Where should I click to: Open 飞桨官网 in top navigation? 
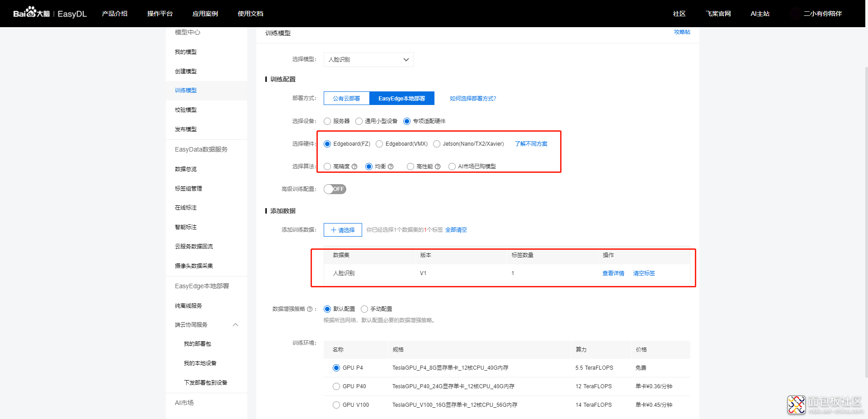click(x=718, y=14)
